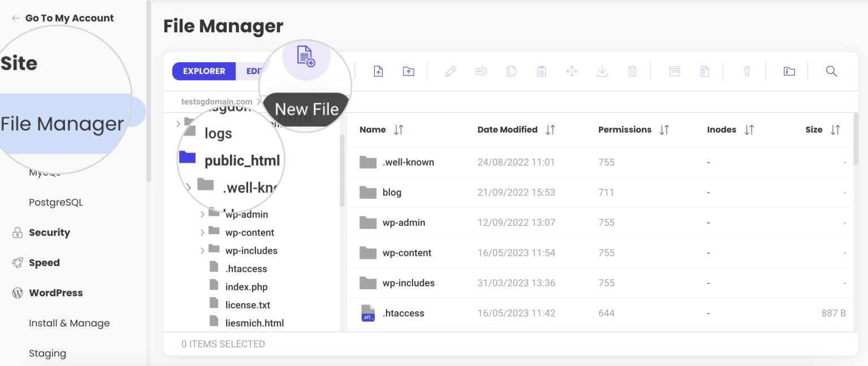Screen dimensions: 868x366
Task: Click the Download toolbar icon
Action: click(x=602, y=71)
